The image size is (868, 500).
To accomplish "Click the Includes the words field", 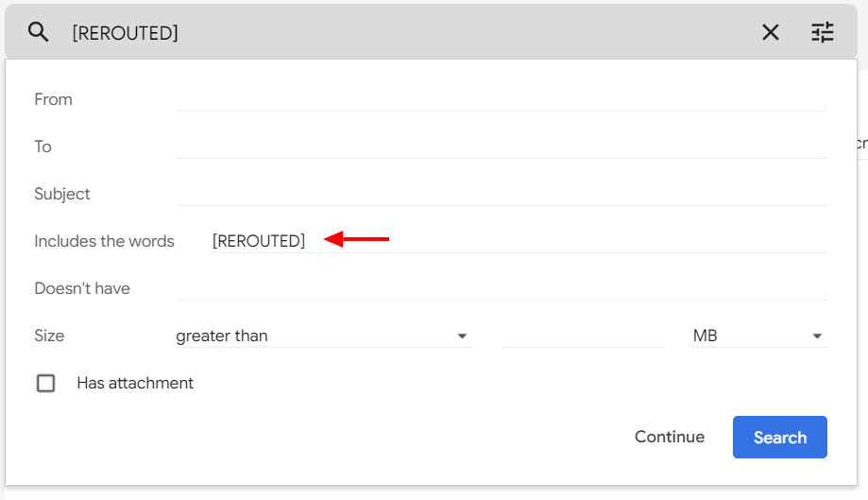I will [519, 241].
